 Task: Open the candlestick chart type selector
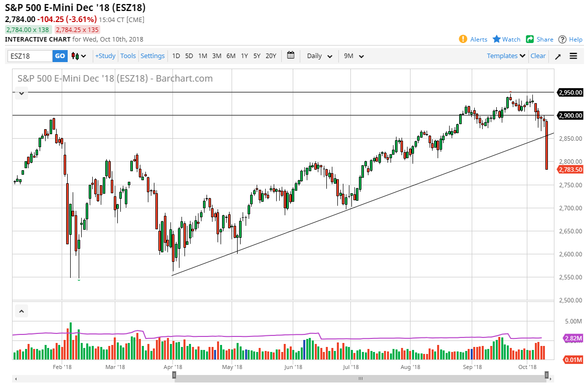(79, 56)
